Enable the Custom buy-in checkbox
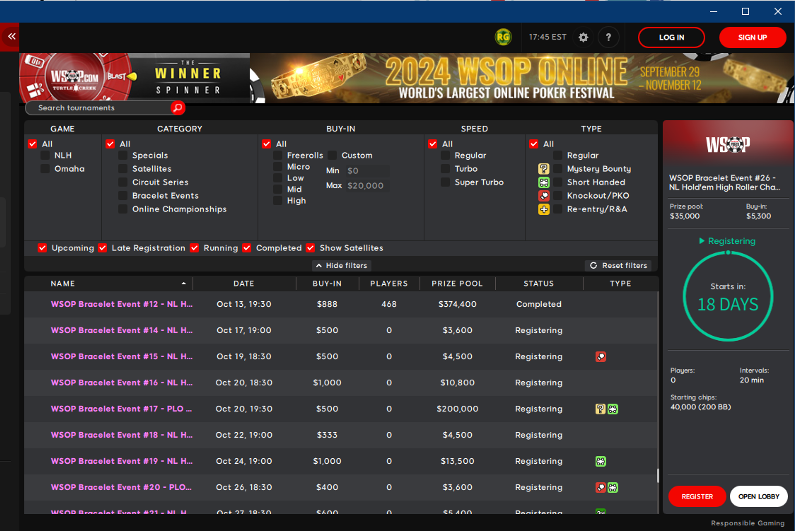The width and height of the screenshot is (795, 531). click(x=333, y=156)
